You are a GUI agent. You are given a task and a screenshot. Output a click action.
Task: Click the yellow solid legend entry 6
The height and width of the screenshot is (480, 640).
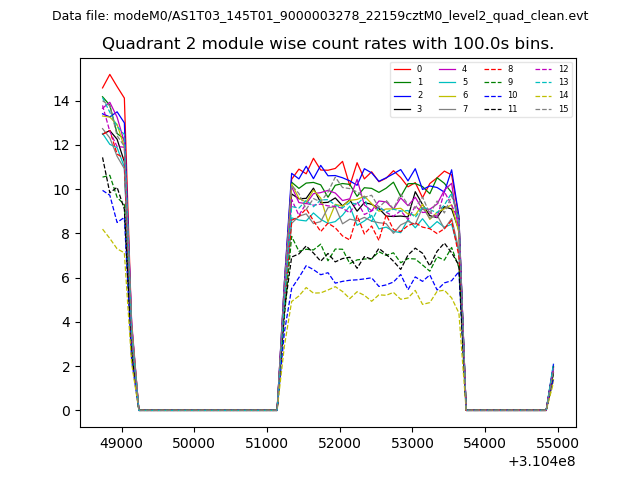tap(452, 95)
